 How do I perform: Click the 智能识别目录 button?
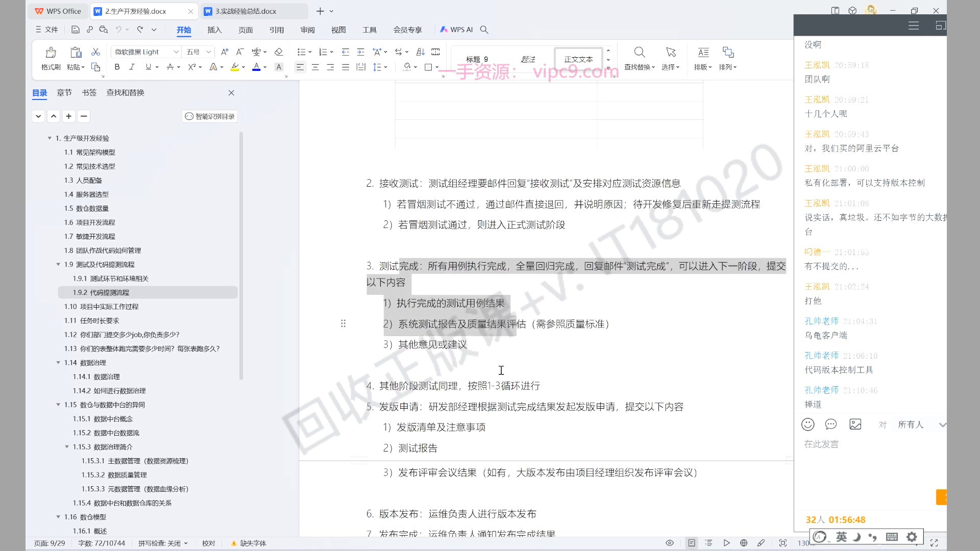[x=210, y=116]
